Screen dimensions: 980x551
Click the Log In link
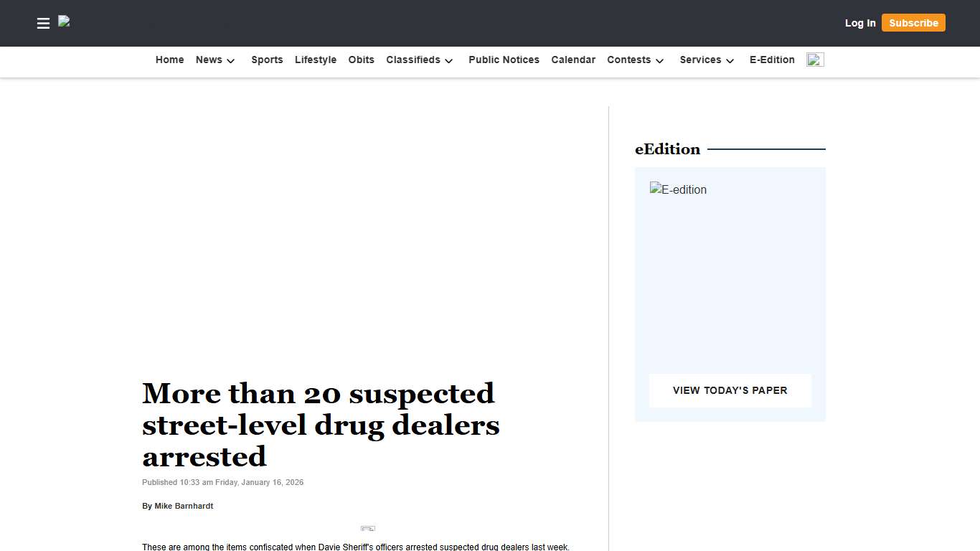tap(859, 23)
